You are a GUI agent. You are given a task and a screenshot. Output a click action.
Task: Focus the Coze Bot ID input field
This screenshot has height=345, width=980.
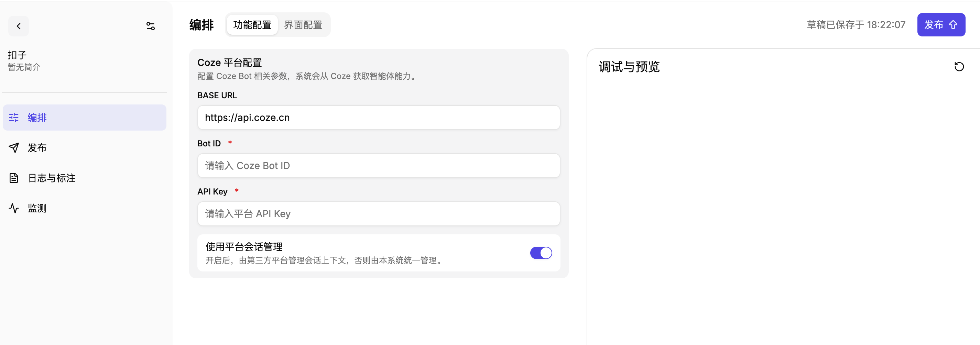379,166
